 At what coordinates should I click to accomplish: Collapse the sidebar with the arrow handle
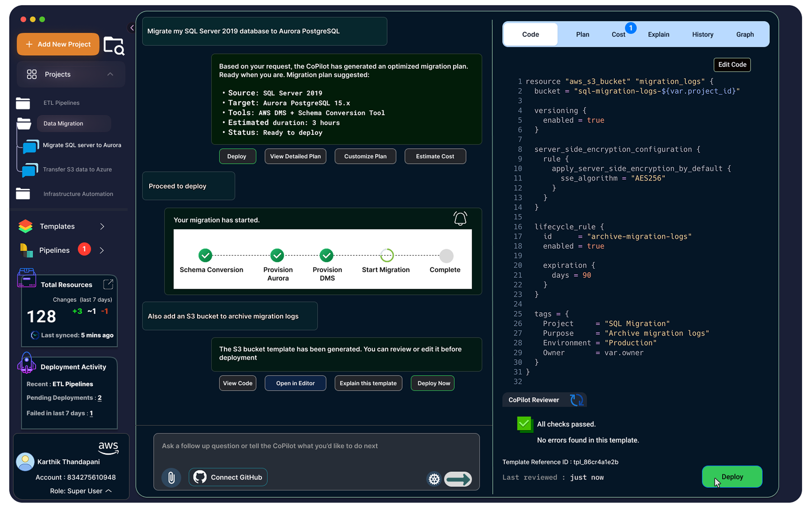tap(132, 28)
